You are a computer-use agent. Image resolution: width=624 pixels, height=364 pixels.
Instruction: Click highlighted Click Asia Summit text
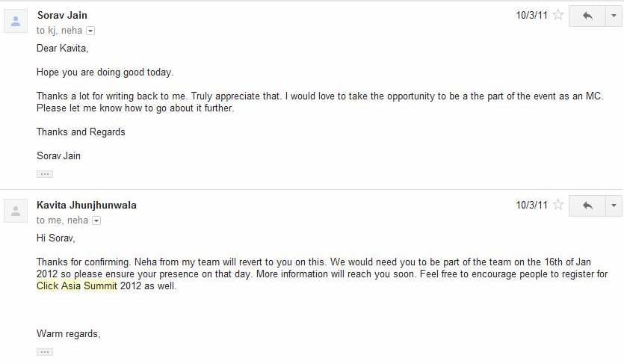pyautogui.click(x=77, y=286)
